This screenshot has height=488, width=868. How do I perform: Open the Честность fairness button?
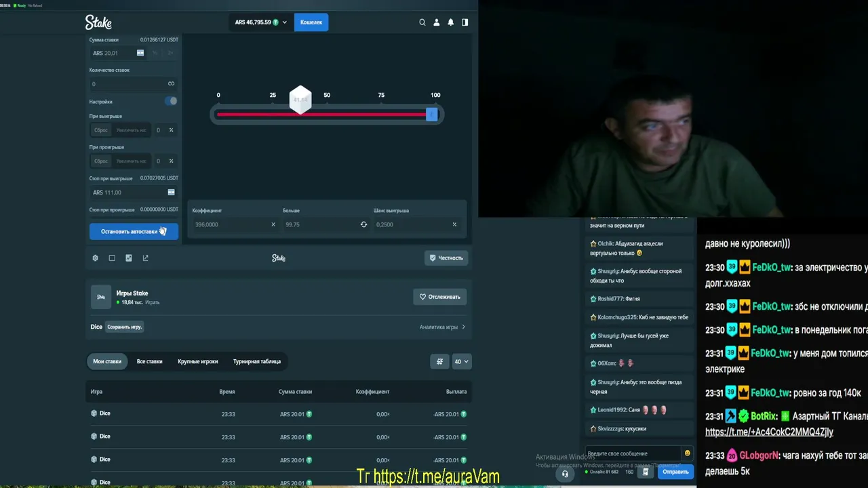(446, 258)
